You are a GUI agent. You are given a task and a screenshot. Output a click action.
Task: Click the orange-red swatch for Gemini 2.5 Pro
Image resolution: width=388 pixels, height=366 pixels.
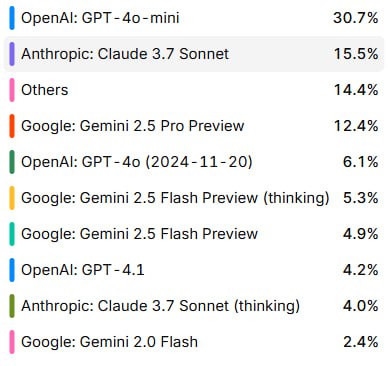tap(12, 126)
